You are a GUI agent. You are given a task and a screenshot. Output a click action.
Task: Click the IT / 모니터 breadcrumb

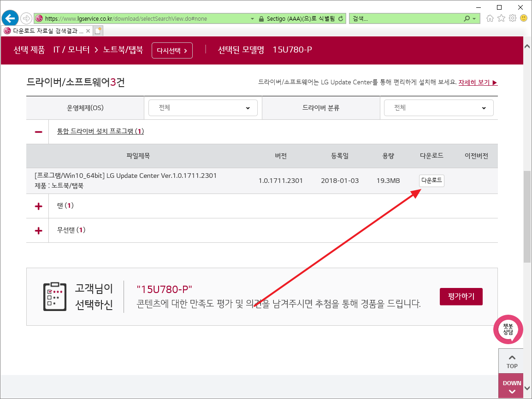point(71,50)
